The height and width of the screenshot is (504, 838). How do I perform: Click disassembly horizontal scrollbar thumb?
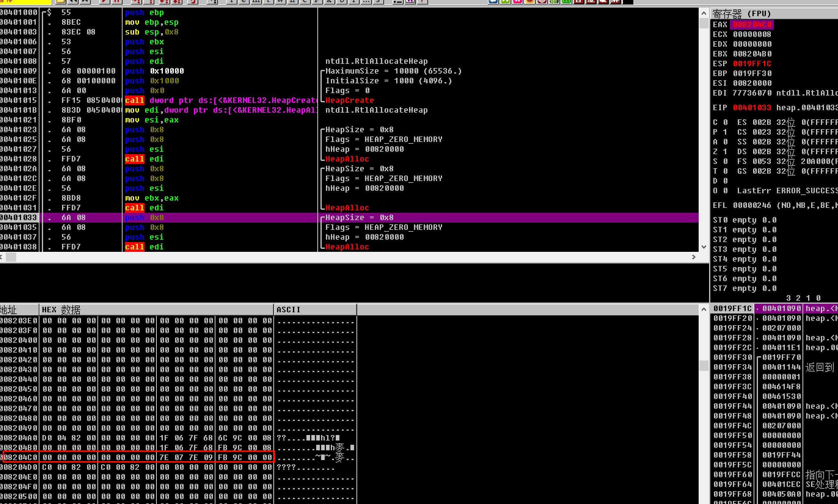tap(11, 257)
